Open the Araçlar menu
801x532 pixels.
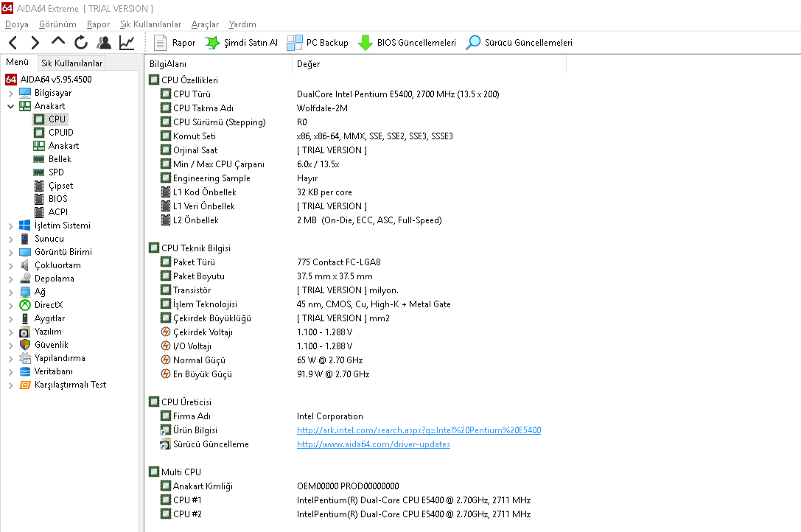click(205, 24)
